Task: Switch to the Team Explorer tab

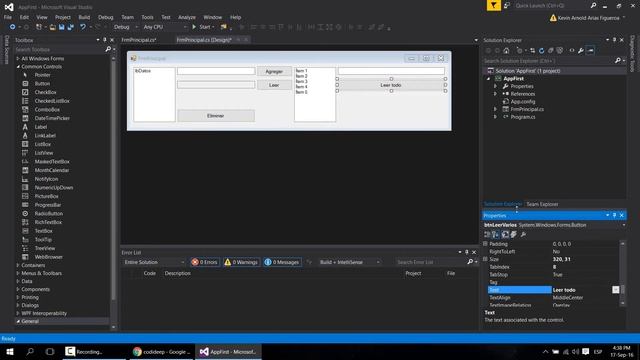Action: [x=542, y=204]
